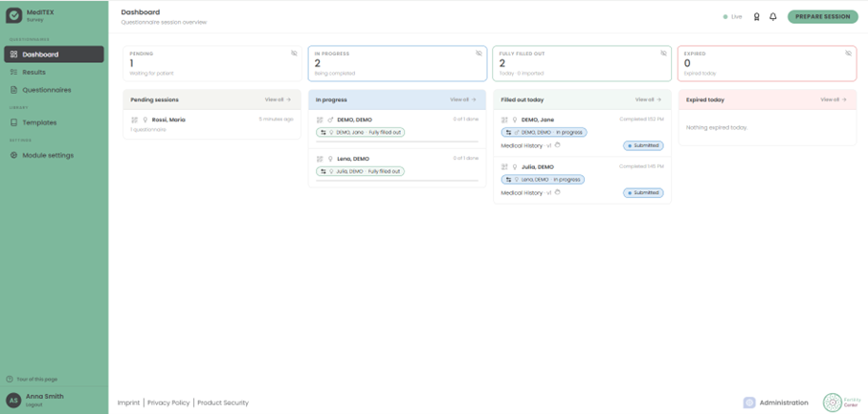This screenshot has height=414, width=868.
Task: Click the Tour of this page help icon
Action: point(9,380)
